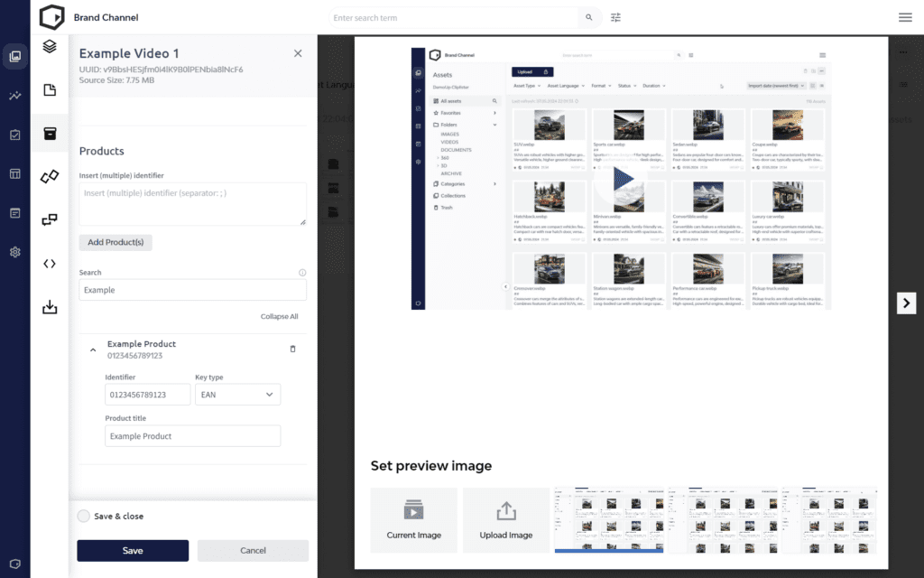Open search filter settings icon
The height and width of the screenshot is (578, 924).
616,17
